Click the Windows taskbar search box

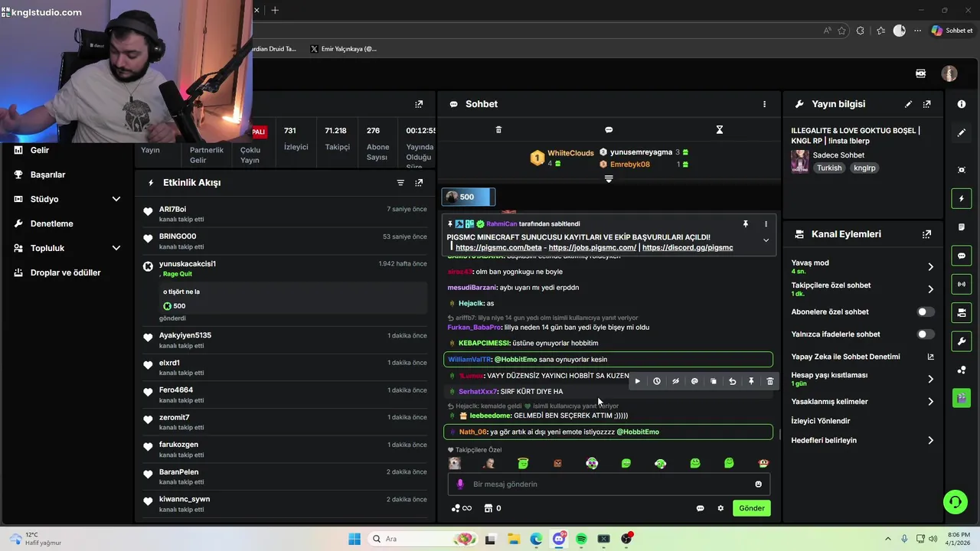click(x=421, y=539)
